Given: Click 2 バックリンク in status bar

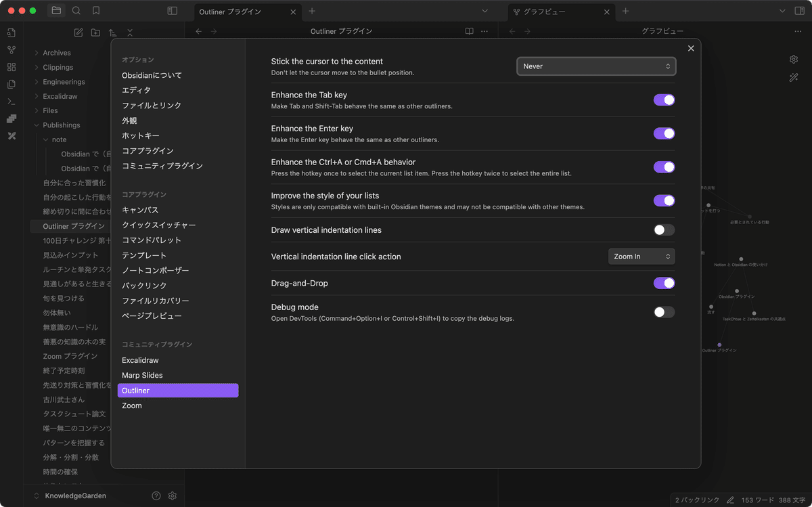Looking at the screenshot, I should click(x=697, y=500).
